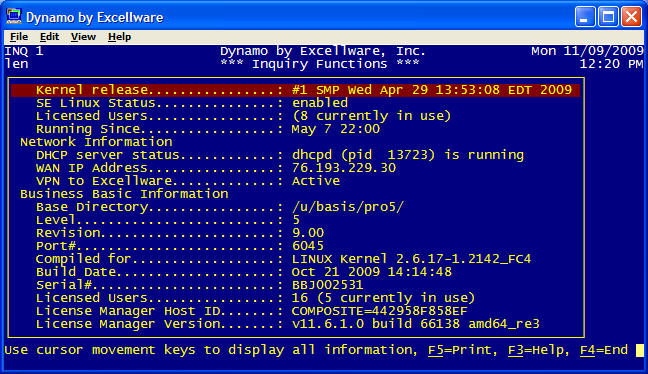
Task: Minimize the Dynamo window
Action: [x=585, y=17]
